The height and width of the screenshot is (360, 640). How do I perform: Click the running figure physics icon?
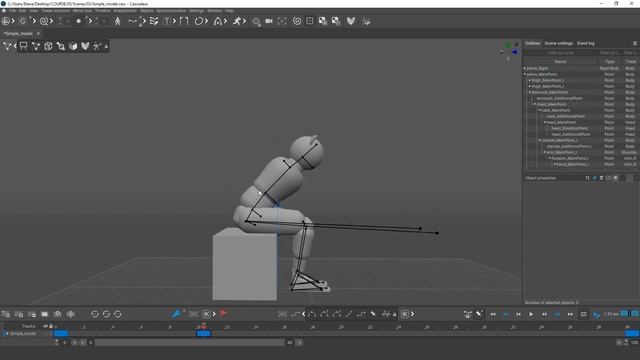[237, 21]
